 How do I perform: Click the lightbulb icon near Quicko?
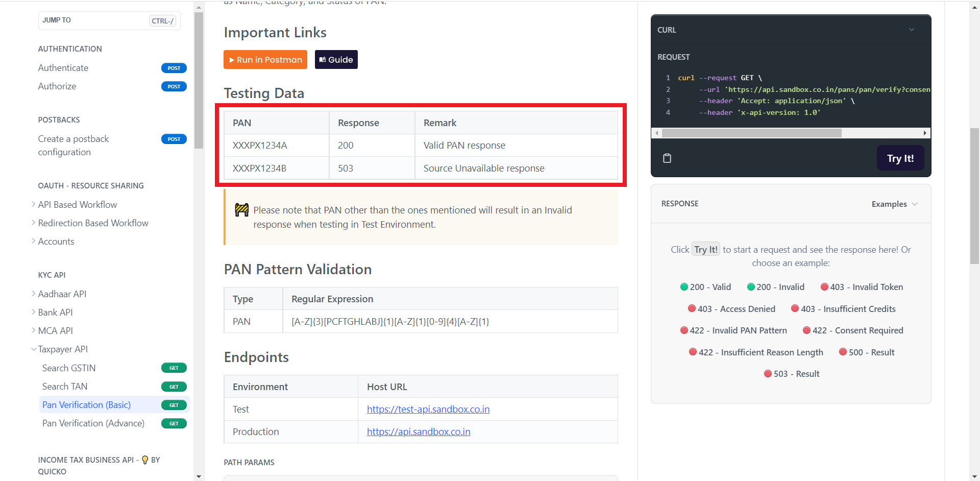[x=145, y=460]
